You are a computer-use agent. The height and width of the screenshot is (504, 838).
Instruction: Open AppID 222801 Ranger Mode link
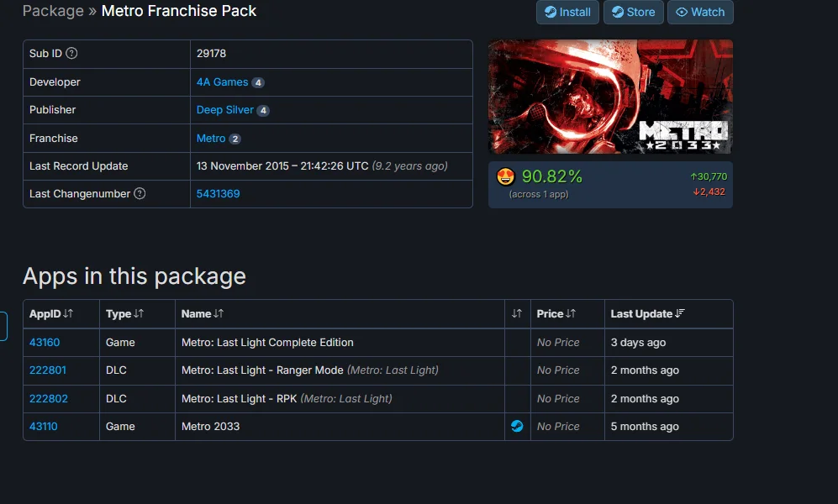(48, 370)
